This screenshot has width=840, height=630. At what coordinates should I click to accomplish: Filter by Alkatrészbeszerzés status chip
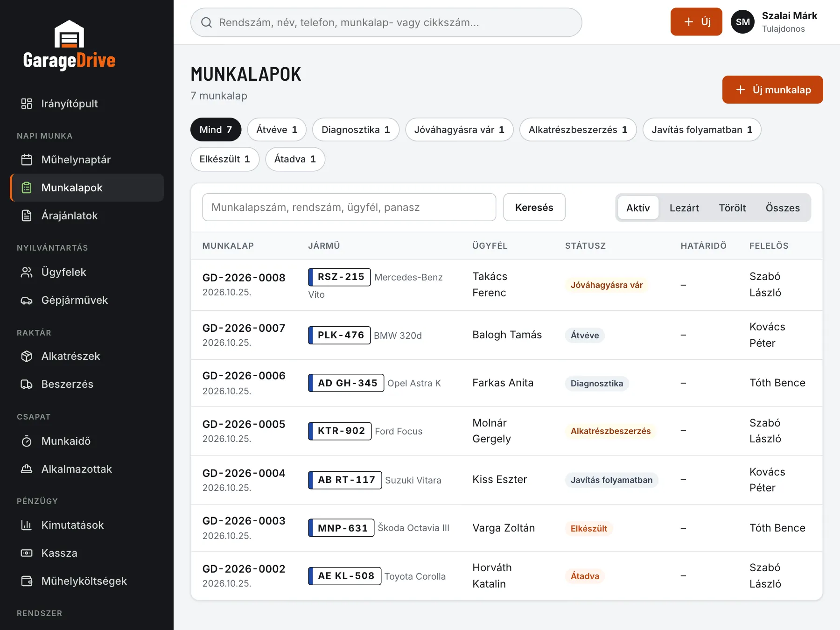(578, 130)
